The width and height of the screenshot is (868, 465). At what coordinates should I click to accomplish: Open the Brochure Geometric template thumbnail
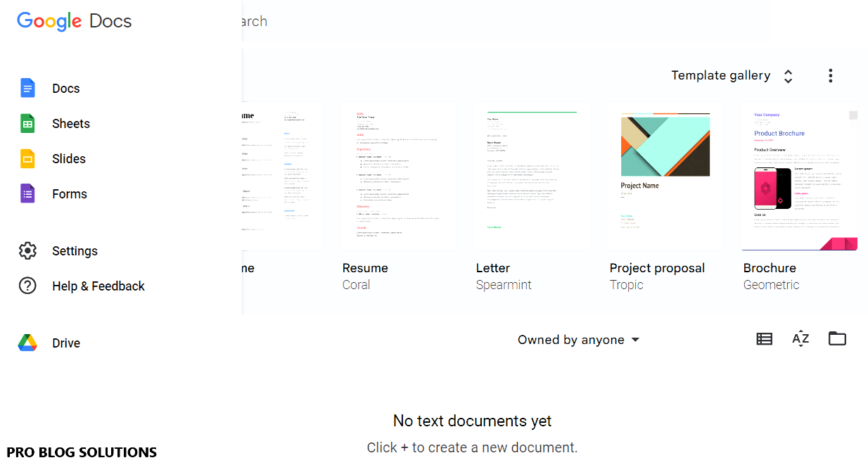coord(799,176)
